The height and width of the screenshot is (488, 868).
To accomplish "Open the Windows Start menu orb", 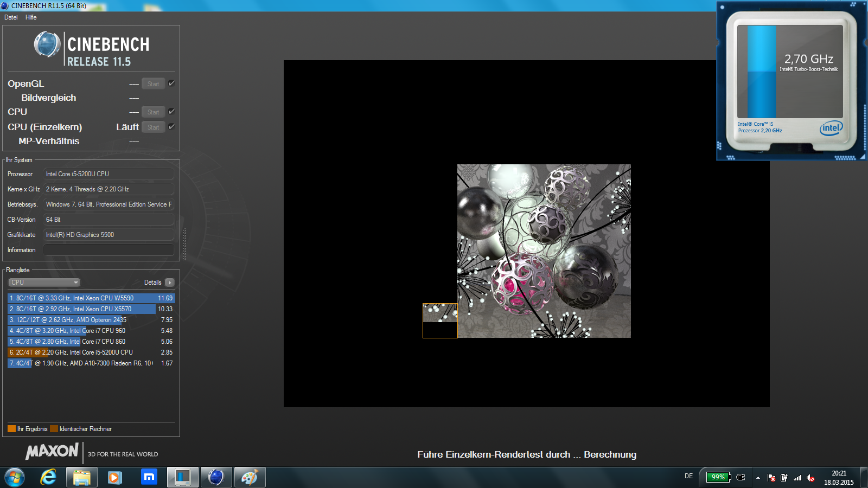I will pos(15,478).
